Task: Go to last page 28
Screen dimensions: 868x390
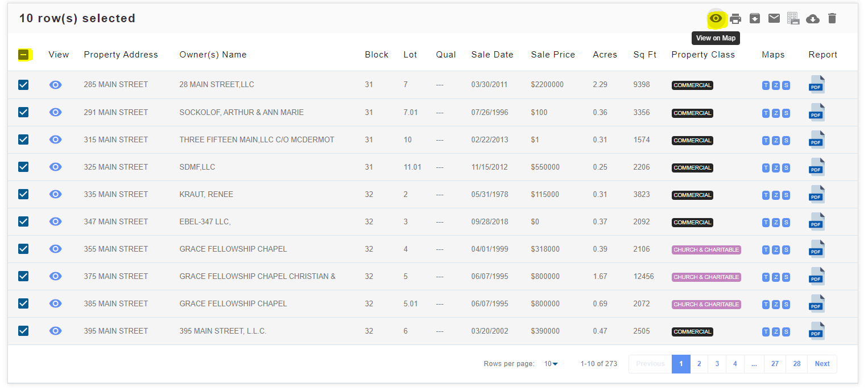Action: tap(797, 364)
